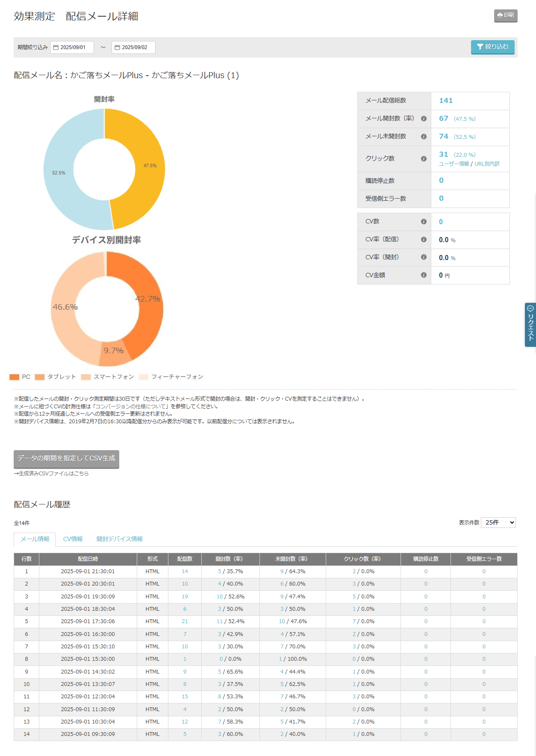Click the info icon beside メール開封数（率）
This screenshot has width=536, height=756.
click(x=424, y=119)
